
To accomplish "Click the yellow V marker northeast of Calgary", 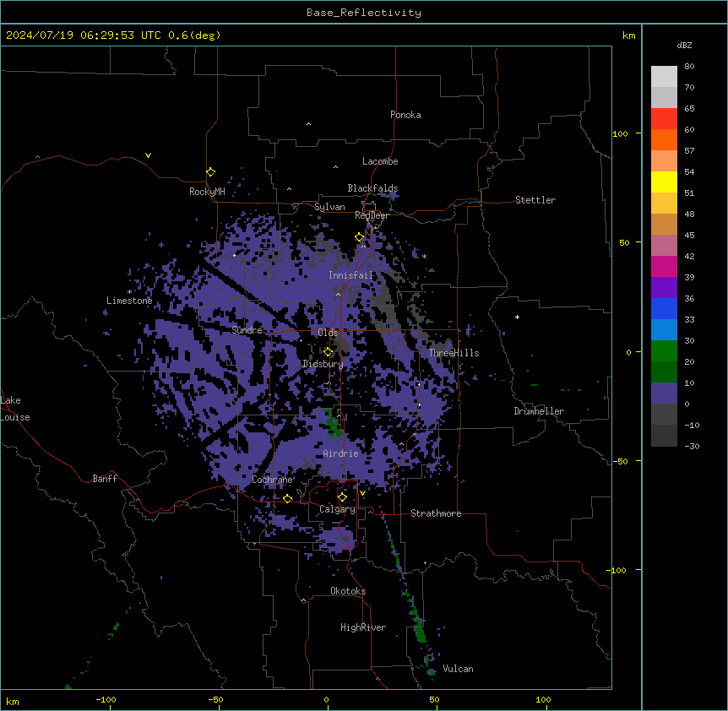I will pos(362,493).
